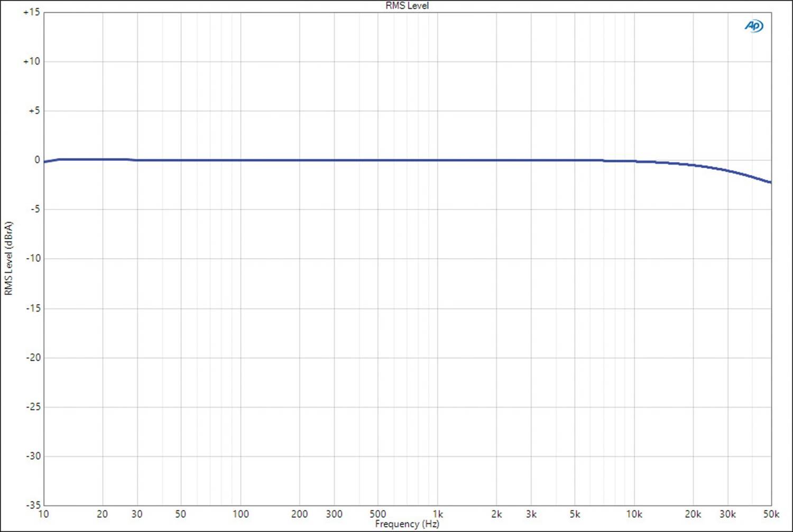Click the 1k frequency tick label
Image resolution: width=793 pixels, height=532 pixels.
point(438,514)
